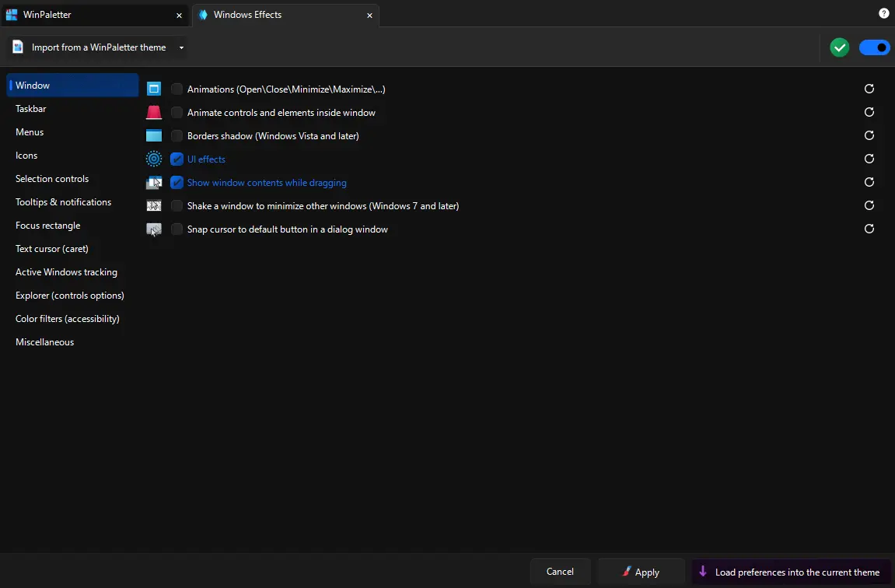The image size is (895, 588).
Task: Click the 'UI effects' label text
Action: coord(206,159)
